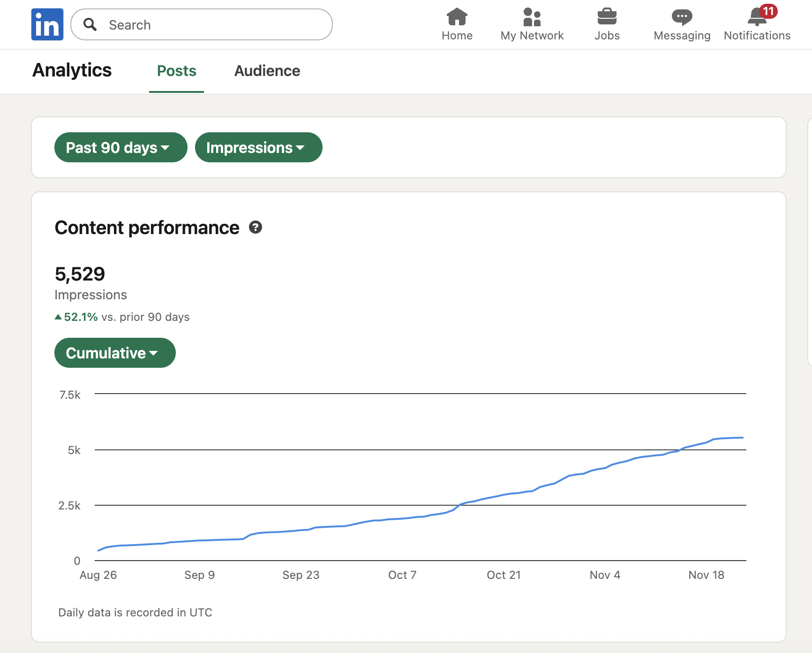Go to the Home feed icon
Screen dimensions: 812x653
[457, 17]
